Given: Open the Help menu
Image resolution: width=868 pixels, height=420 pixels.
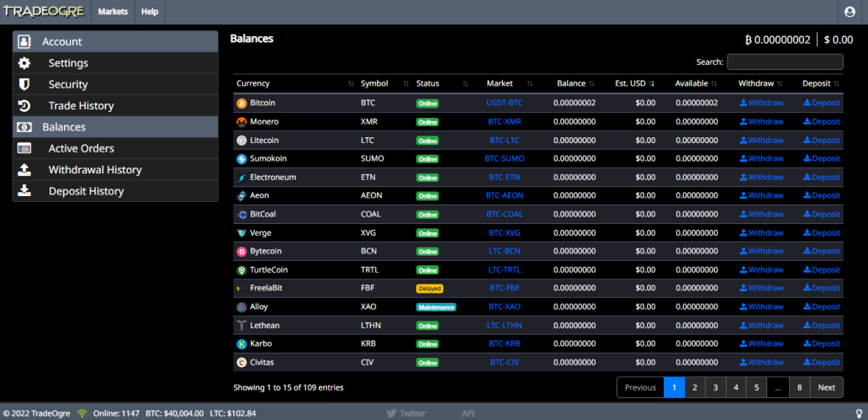Looking at the screenshot, I should 150,12.
